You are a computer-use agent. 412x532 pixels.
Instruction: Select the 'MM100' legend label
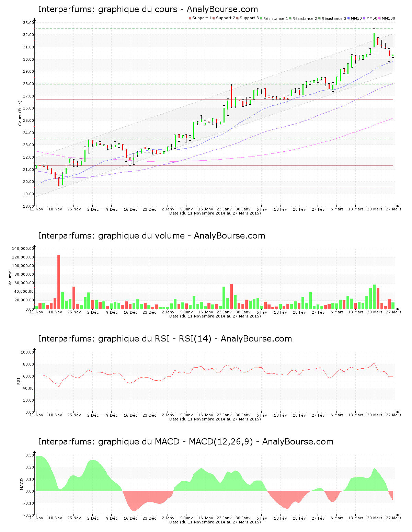[388, 18]
